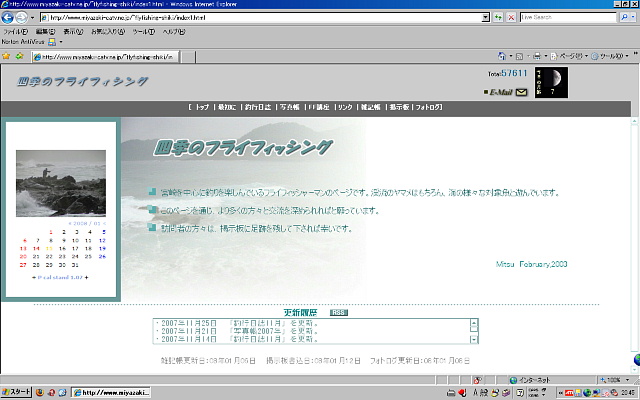Expand the Home button dropdown arrow
Image resolution: width=640 pixels, height=400 pixels.
click(x=511, y=56)
